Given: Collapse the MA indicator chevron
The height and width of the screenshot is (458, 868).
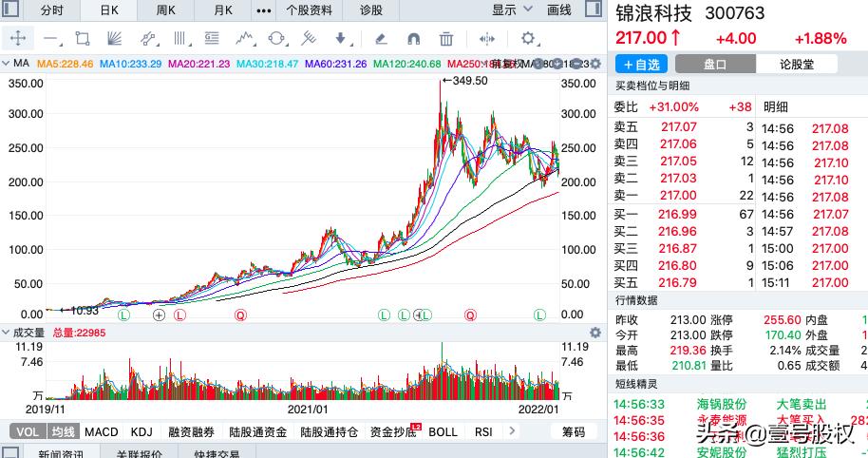Looking at the screenshot, I should (x=6, y=63).
